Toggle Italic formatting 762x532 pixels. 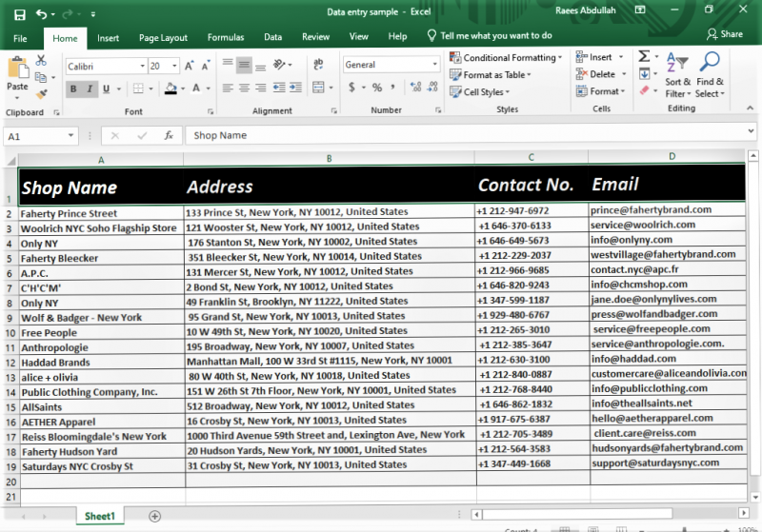[x=90, y=89]
